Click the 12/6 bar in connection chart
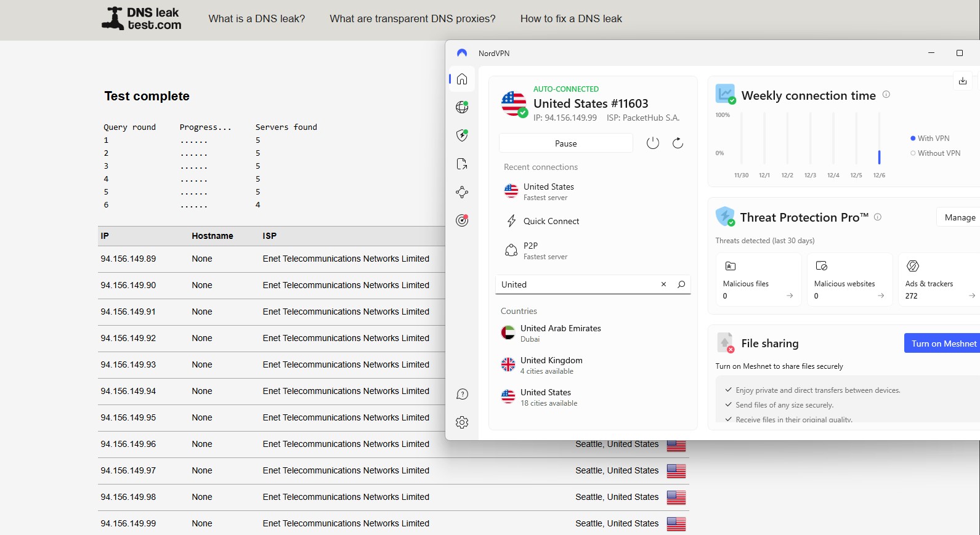The image size is (980, 535). (879, 157)
